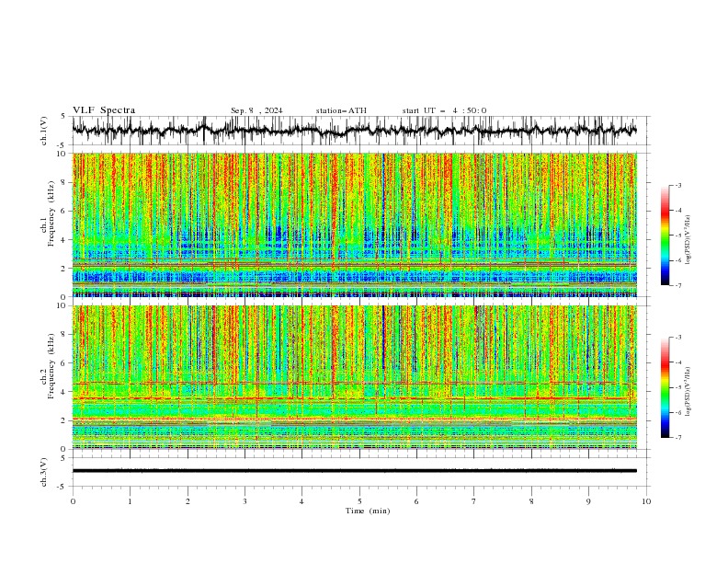The height and width of the screenshot is (563, 728).
Task: Click the ch.1 Frequency (kHz) axis label
Action: click(49, 213)
